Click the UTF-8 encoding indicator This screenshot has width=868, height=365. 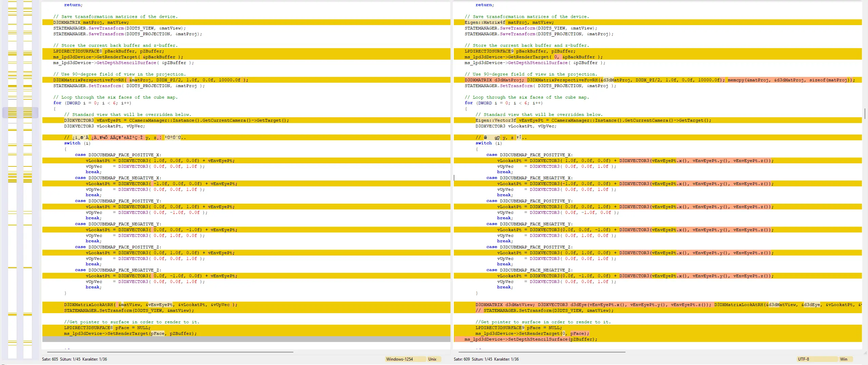[x=817, y=359]
